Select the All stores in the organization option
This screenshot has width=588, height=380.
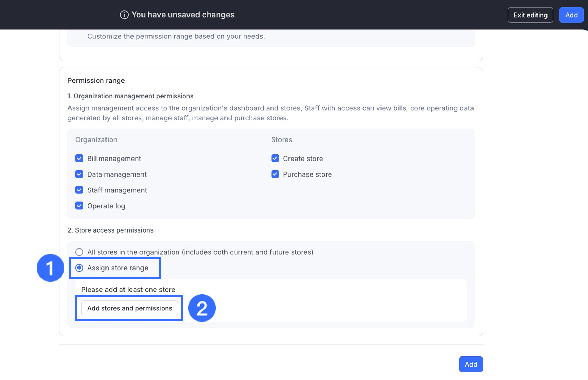[x=79, y=252]
